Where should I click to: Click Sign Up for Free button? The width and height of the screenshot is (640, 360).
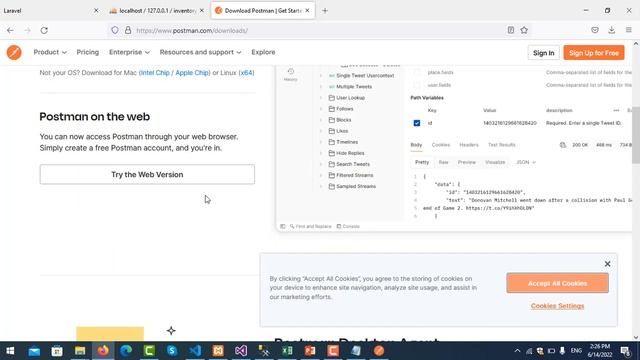pos(594,53)
